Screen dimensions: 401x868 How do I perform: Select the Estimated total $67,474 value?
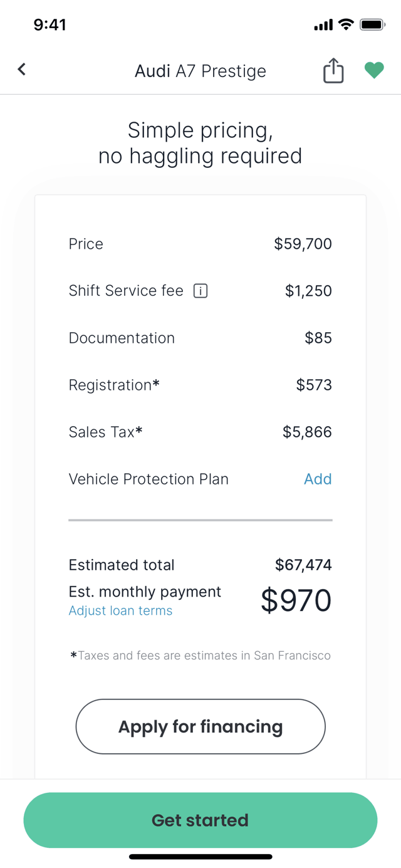tap(303, 565)
